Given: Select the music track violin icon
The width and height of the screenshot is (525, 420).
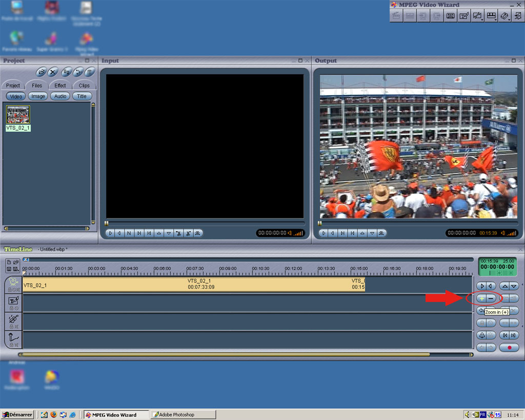Looking at the screenshot, I should coord(13,319).
